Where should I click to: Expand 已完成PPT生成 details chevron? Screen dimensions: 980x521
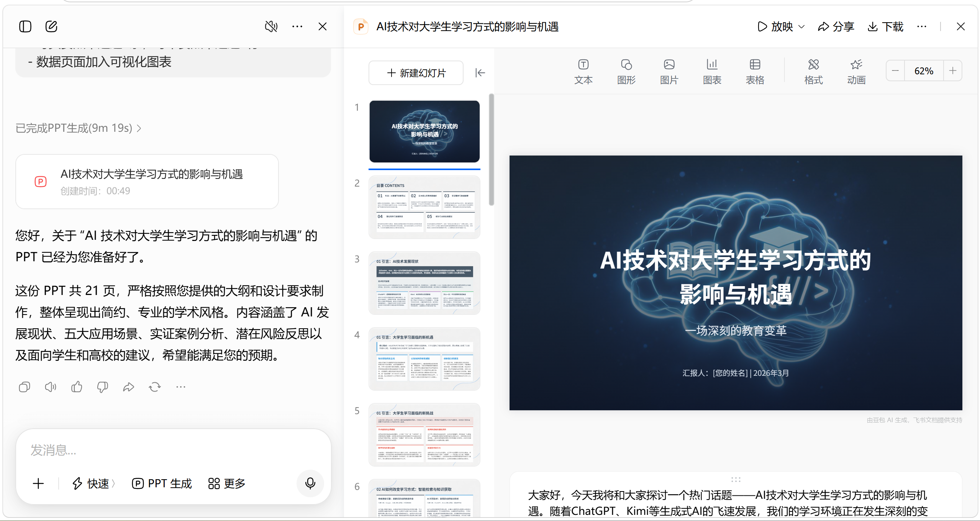[x=139, y=128]
